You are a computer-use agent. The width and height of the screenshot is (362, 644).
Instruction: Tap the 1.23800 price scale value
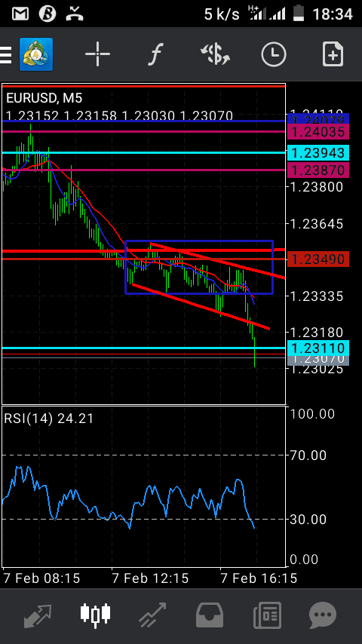click(317, 187)
